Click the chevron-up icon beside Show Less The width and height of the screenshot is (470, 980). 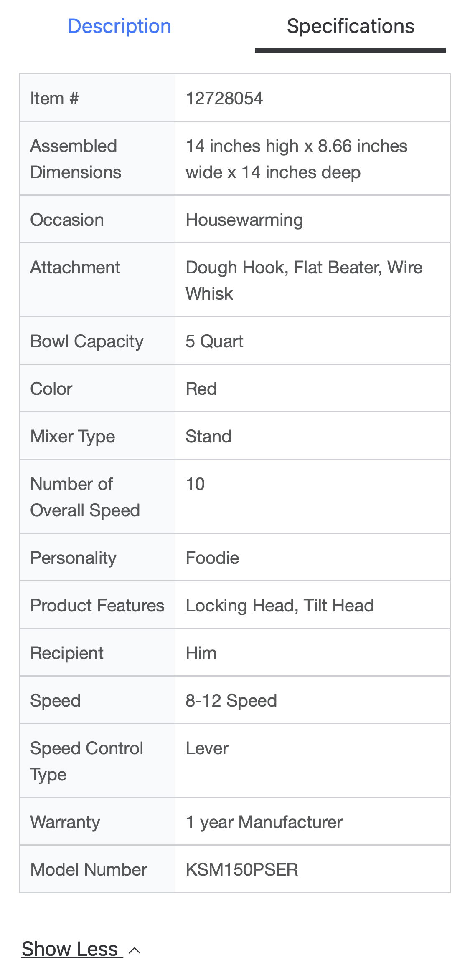[x=135, y=950]
